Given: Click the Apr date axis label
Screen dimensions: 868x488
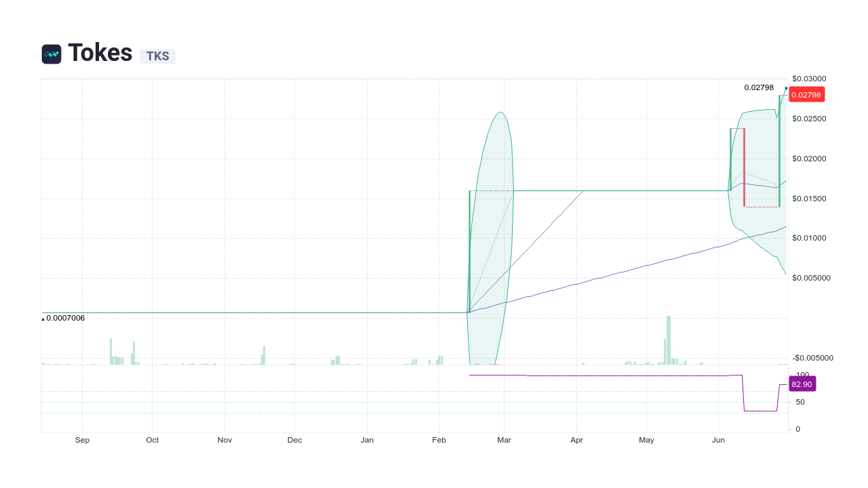Looking at the screenshot, I should click(576, 440).
